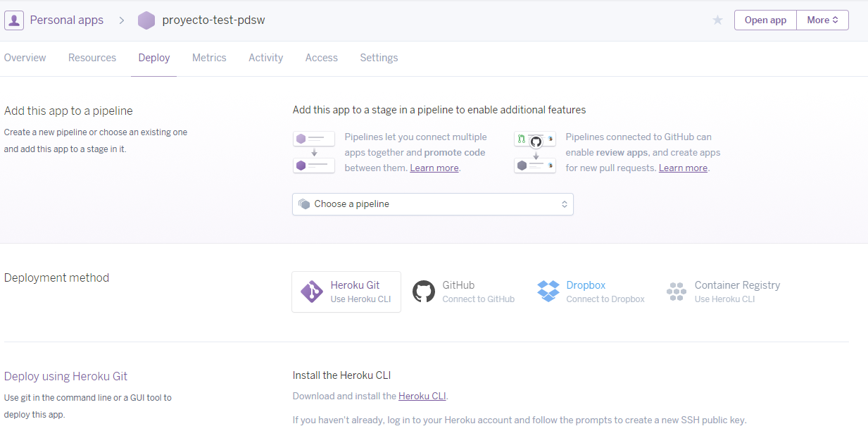Click the proyecto-test-pdsw app name
Viewport: 868px width, 431px height.
click(213, 20)
